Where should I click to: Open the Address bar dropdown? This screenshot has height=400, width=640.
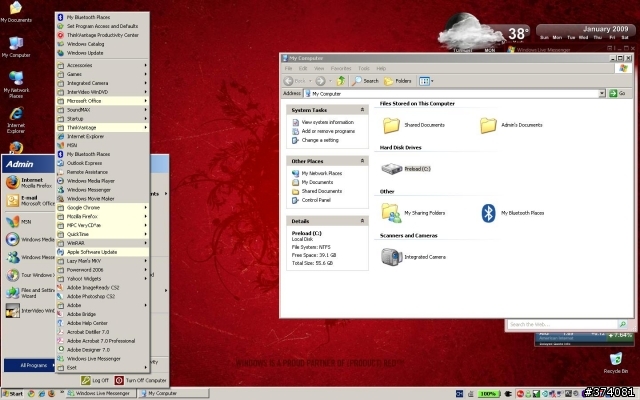click(602, 93)
